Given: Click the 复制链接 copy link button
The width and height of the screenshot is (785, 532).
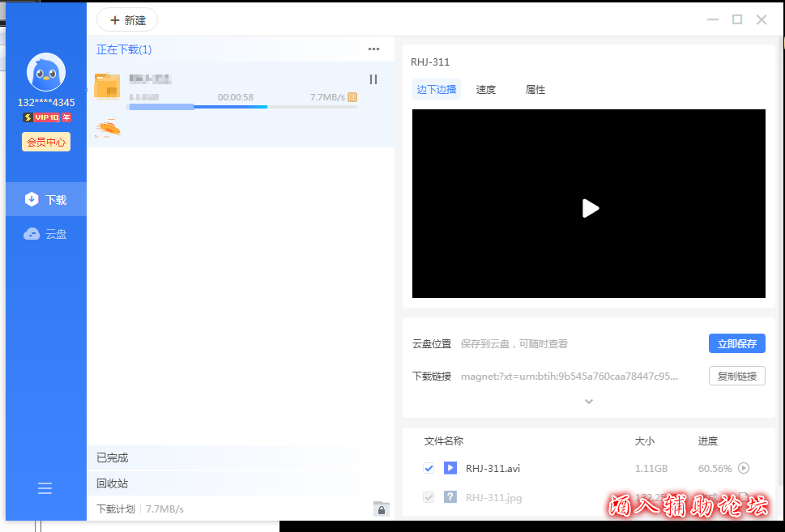Looking at the screenshot, I should pos(736,376).
